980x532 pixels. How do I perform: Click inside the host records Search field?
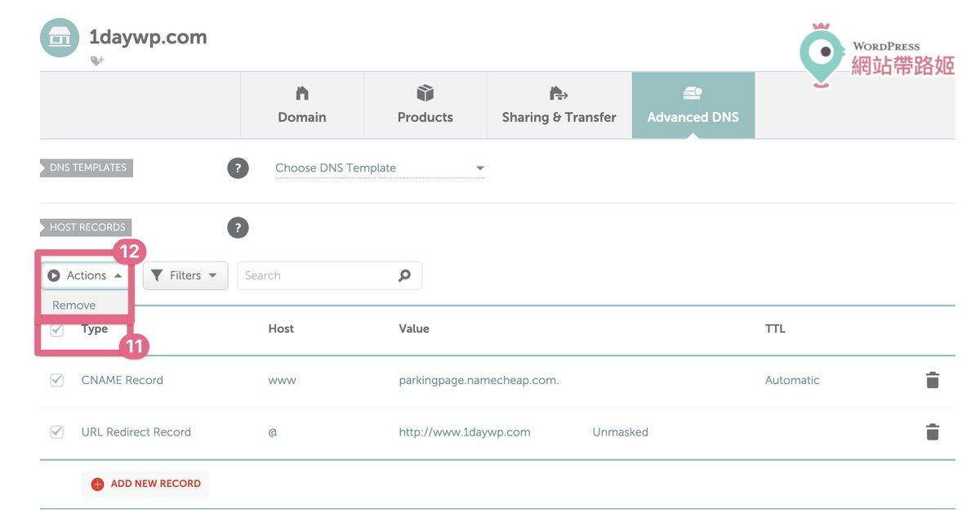tap(330, 275)
